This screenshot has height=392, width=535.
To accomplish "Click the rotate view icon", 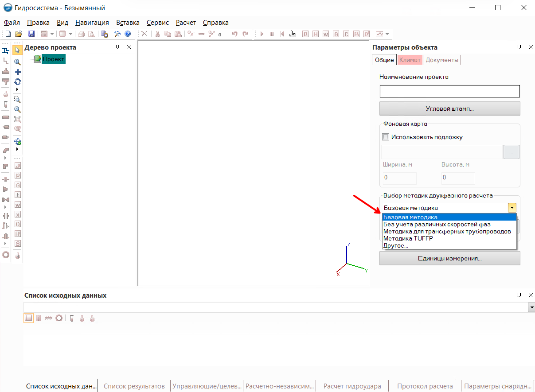I will [x=18, y=82].
